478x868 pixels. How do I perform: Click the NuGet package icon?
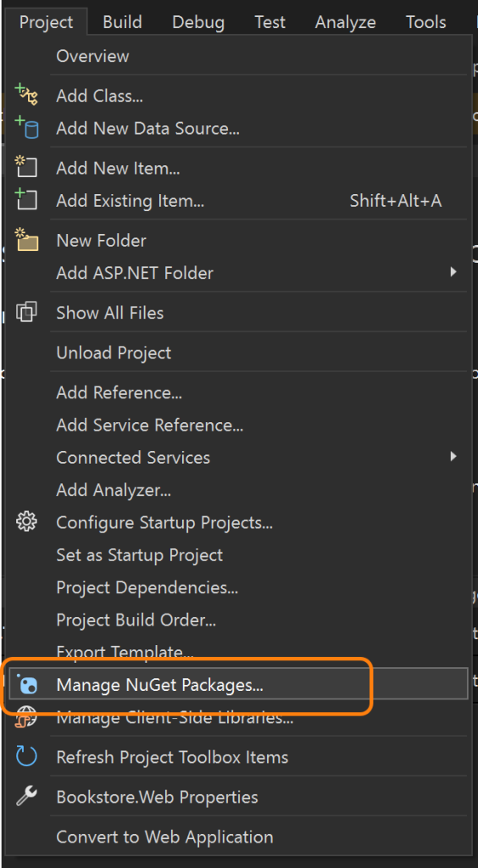(26, 685)
